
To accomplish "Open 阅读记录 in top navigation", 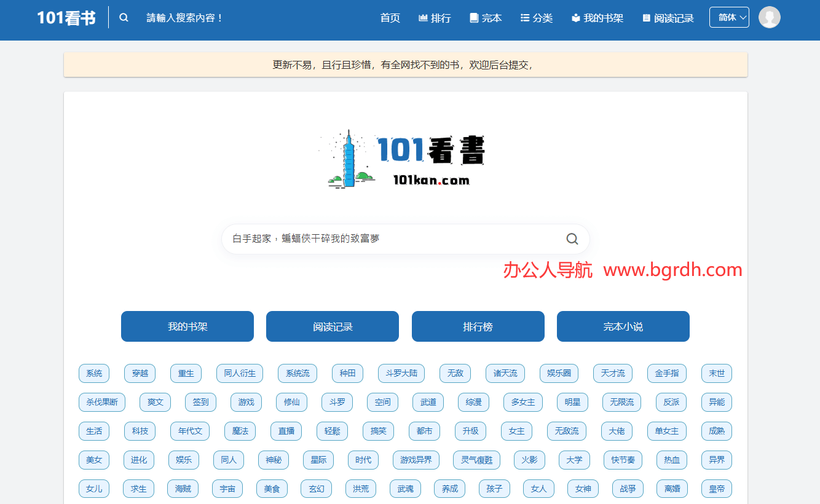I will [x=668, y=18].
